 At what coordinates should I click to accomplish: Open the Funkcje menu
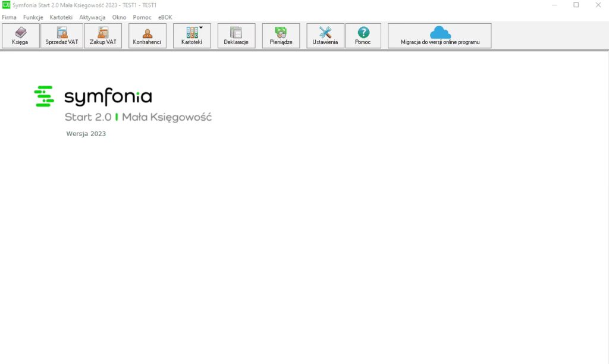coord(33,17)
